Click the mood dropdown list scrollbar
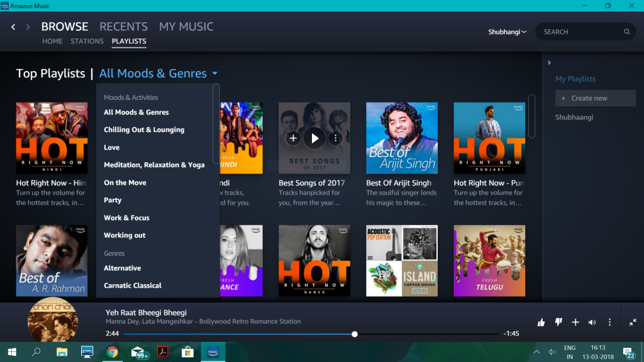Image resolution: width=644 pixels, height=362 pixels. tap(216, 123)
